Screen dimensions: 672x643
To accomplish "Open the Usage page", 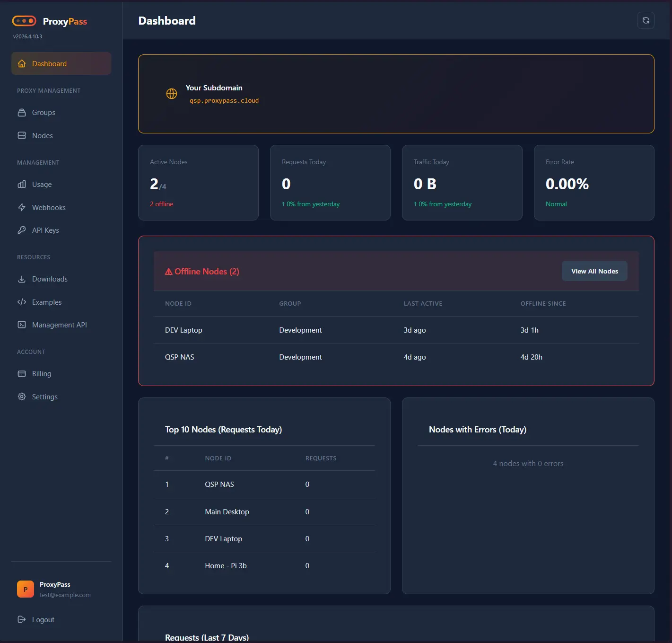I will click(61, 185).
